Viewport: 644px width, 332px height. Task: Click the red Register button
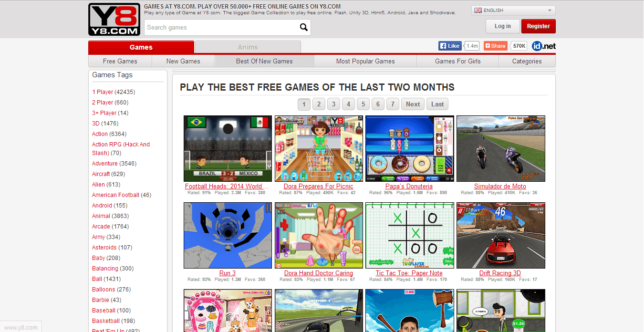tap(539, 26)
